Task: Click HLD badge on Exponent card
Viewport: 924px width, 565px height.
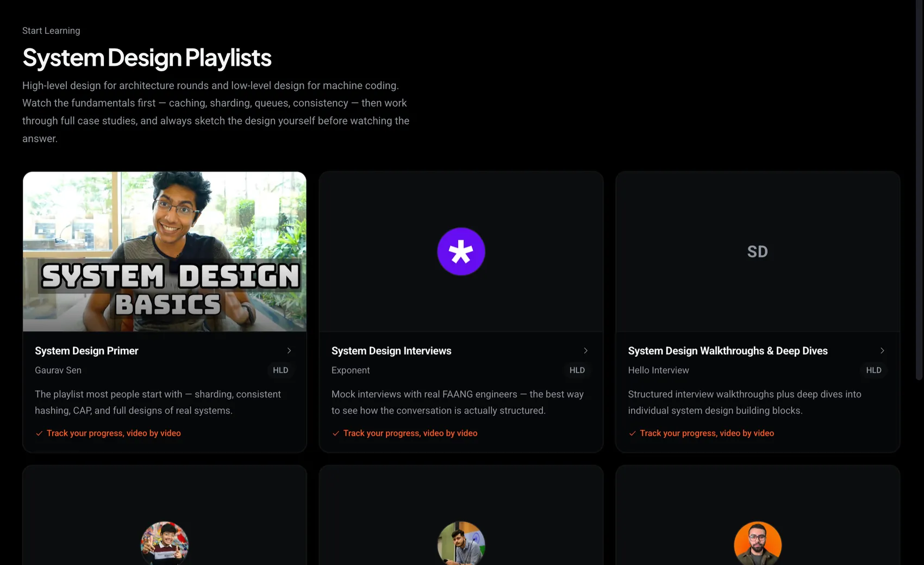Action: tap(577, 370)
